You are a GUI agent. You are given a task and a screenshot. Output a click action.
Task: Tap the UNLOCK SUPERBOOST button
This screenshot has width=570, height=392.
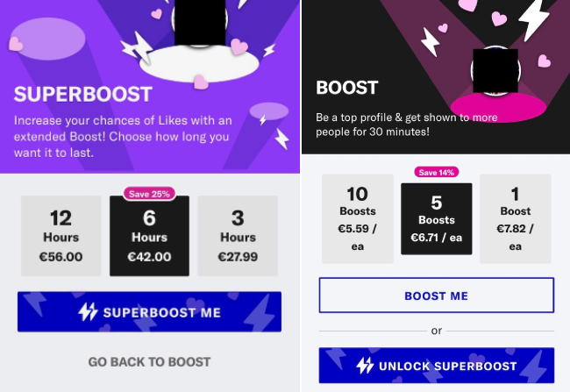437,366
